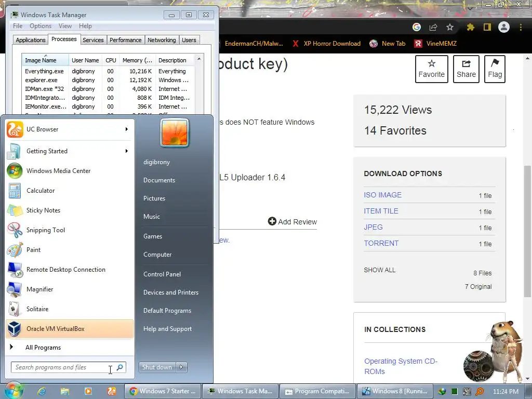Open Windows Explorer folder icon on taskbar
The width and height of the screenshot is (532, 399).
pos(65,391)
